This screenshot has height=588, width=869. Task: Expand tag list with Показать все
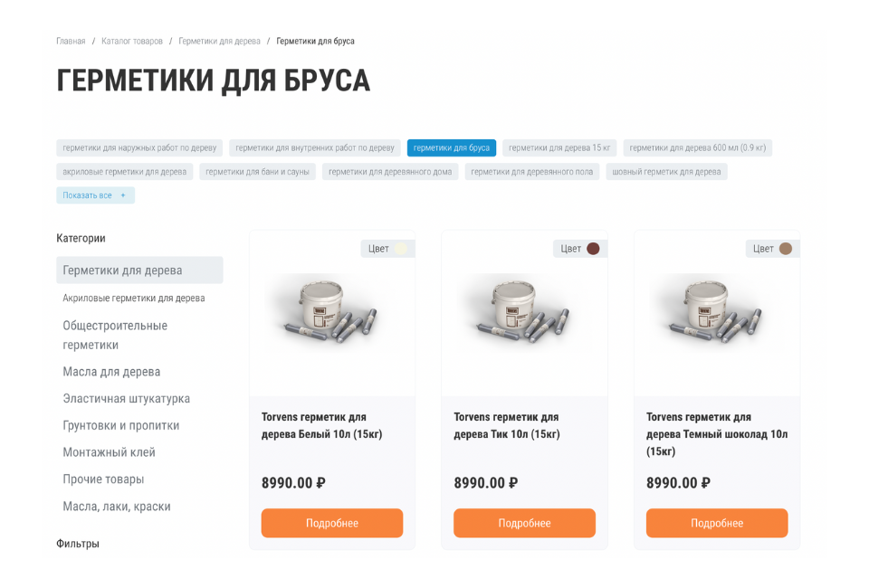[x=95, y=194]
